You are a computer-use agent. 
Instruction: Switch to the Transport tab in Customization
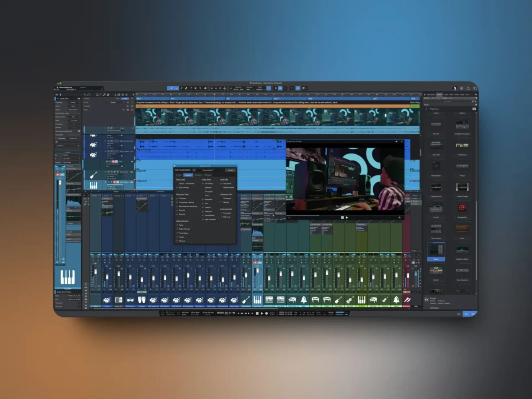point(198,175)
